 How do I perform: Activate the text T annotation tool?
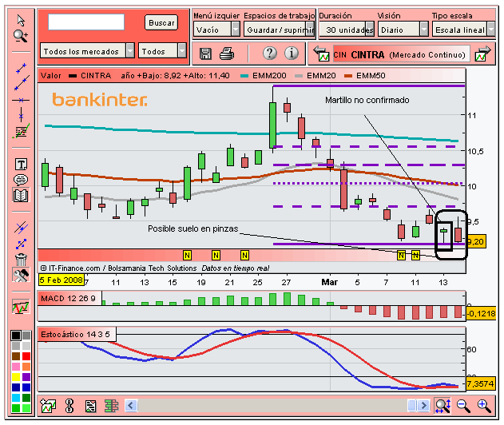coord(22,165)
